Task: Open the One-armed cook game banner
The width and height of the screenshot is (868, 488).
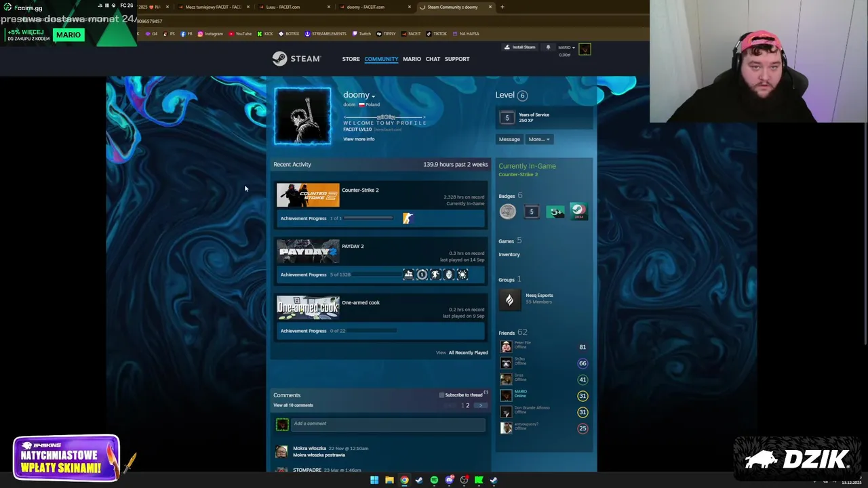Action: (x=308, y=308)
